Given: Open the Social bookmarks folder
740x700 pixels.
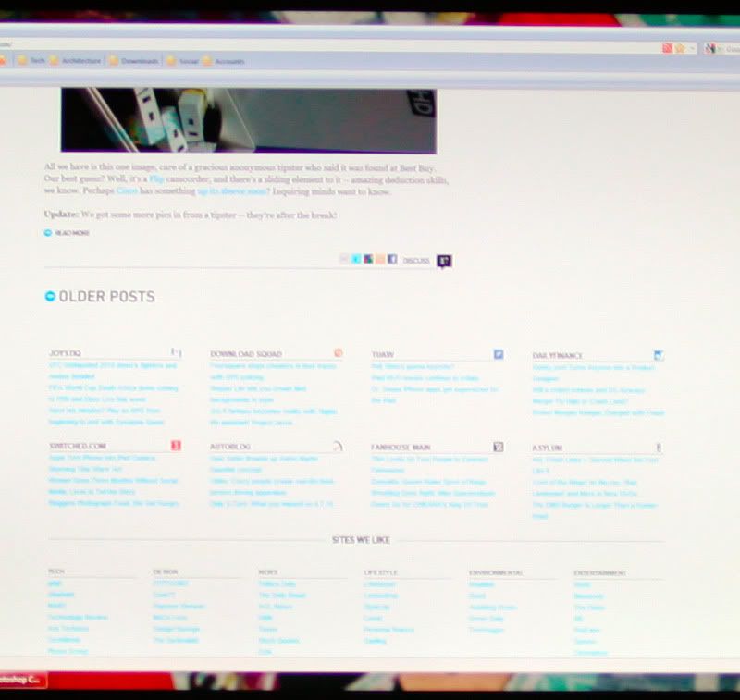Looking at the screenshot, I should 182,61.
